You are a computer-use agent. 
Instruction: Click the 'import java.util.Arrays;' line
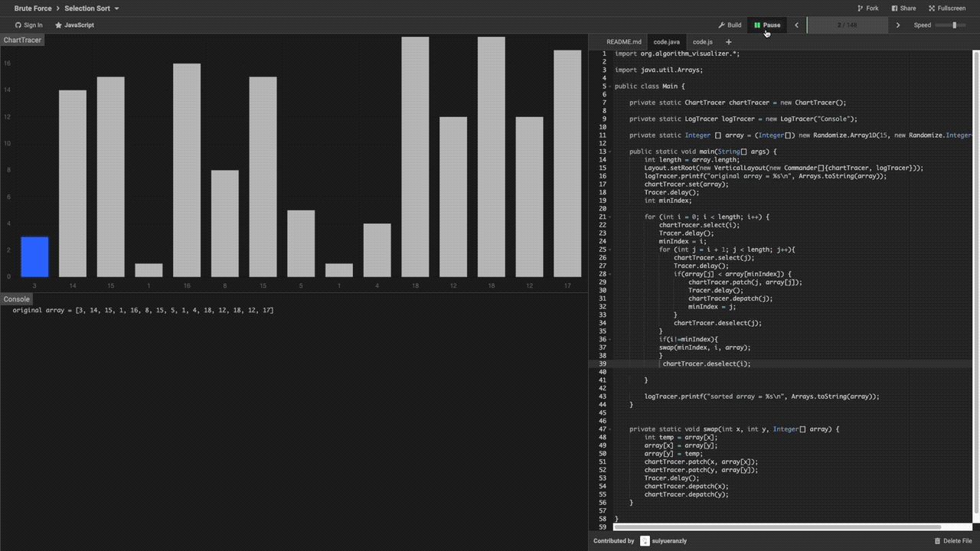(658, 70)
